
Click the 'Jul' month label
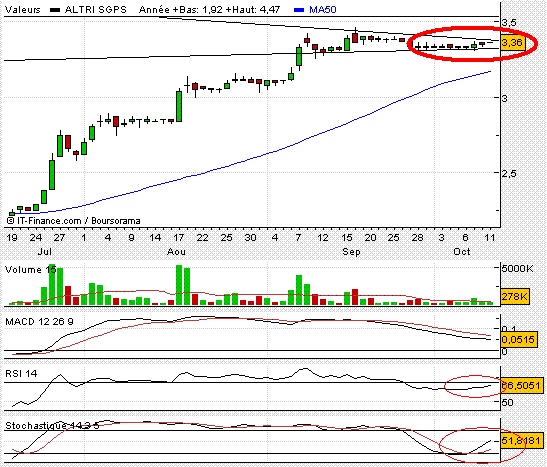(x=45, y=252)
